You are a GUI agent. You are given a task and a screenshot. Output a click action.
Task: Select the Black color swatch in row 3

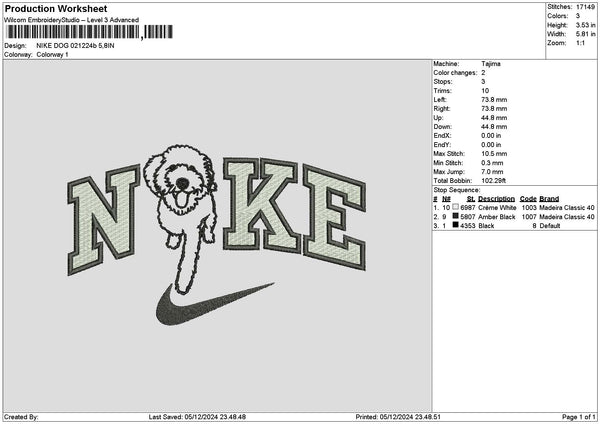click(x=455, y=225)
